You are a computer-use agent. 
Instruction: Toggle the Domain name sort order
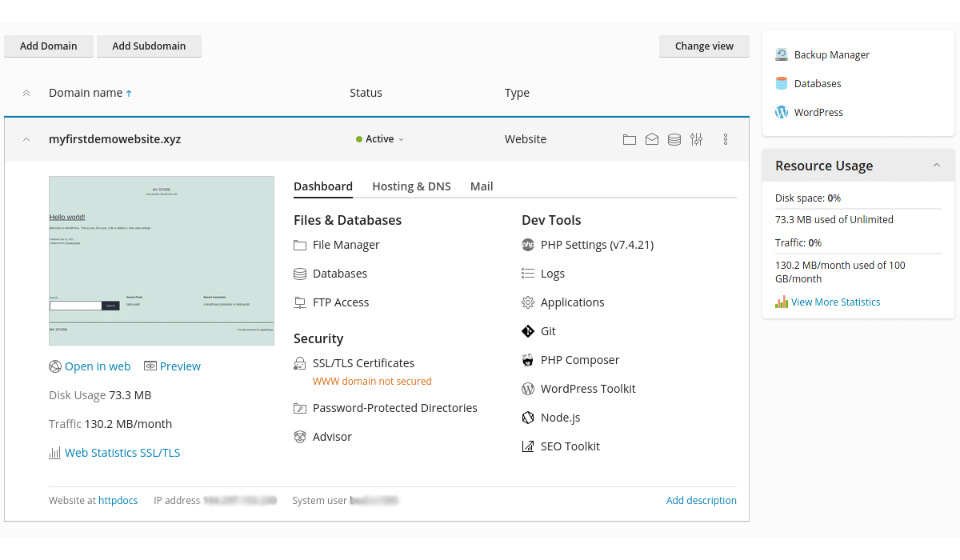90,92
